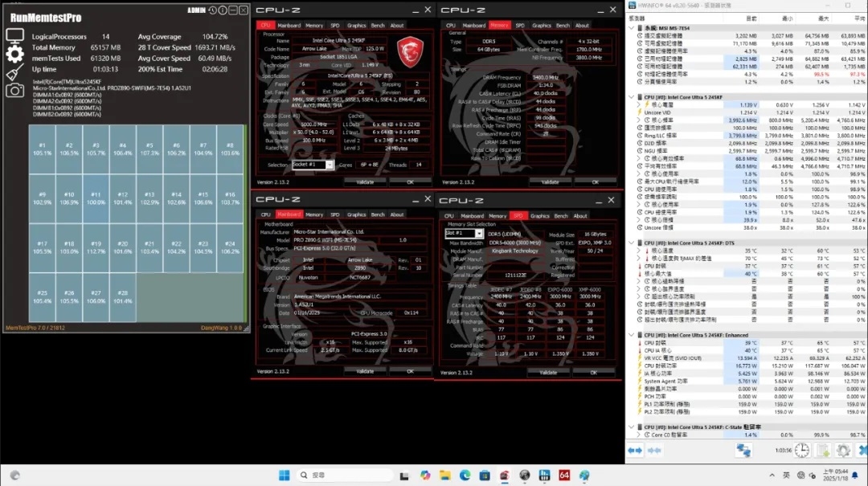The width and height of the screenshot is (868, 486).
Task: Open the history clock icon in RunMemtestPro
Action: [x=211, y=10]
